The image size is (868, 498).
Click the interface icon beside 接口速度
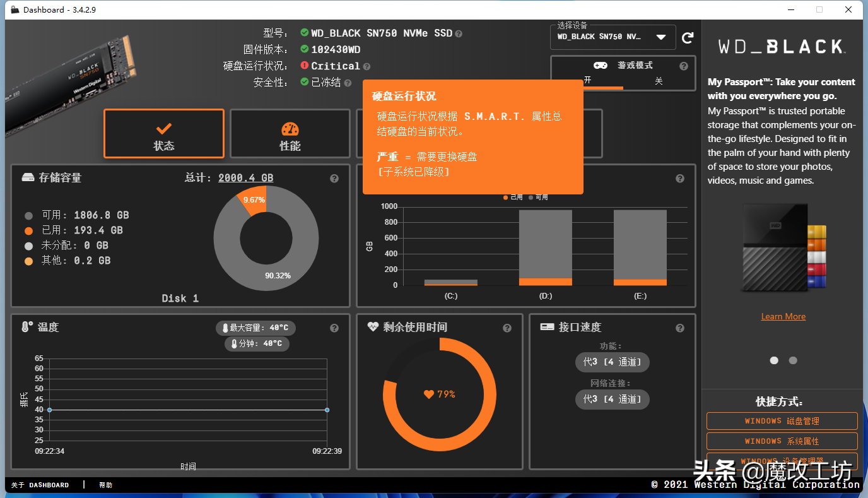tap(547, 327)
